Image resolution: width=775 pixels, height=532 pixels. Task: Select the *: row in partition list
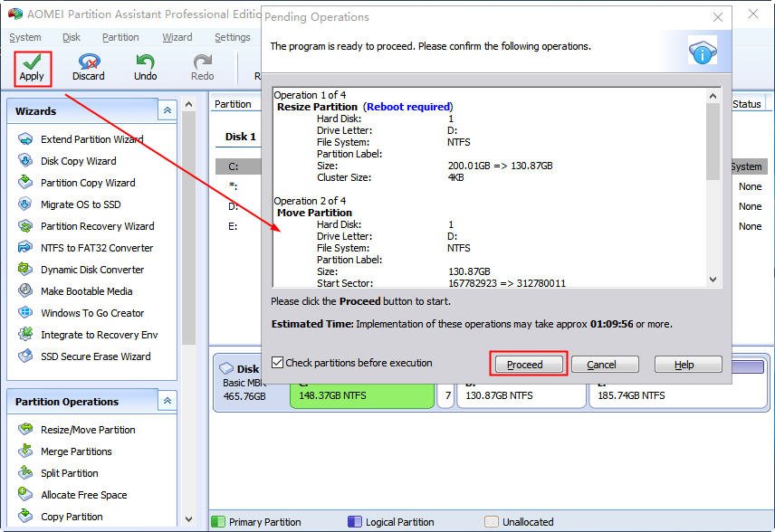(238, 186)
